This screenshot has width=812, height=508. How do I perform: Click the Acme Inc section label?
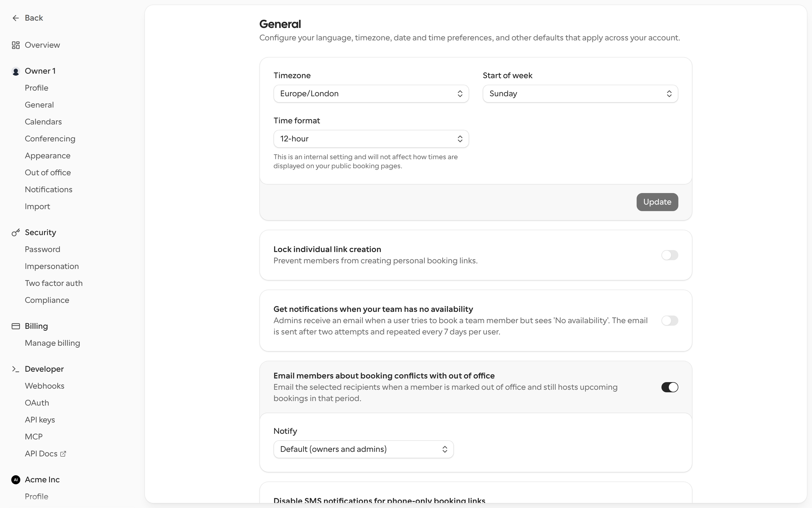[42, 480]
